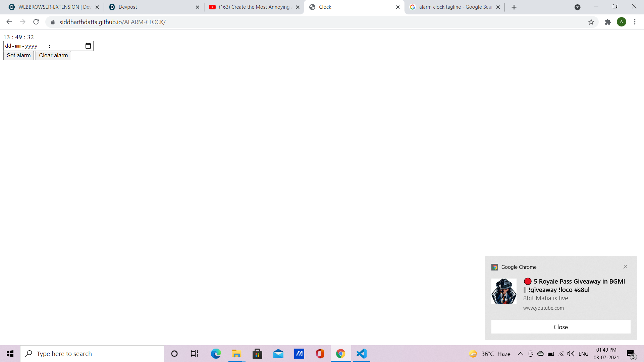This screenshot has width=644, height=362.
Task: Show hidden system tray icons
Action: tap(520, 354)
